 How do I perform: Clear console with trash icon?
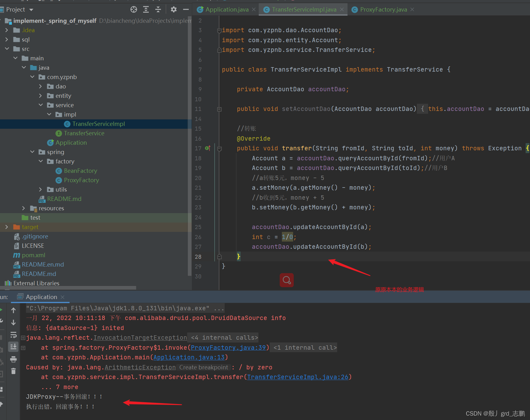click(x=13, y=371)
